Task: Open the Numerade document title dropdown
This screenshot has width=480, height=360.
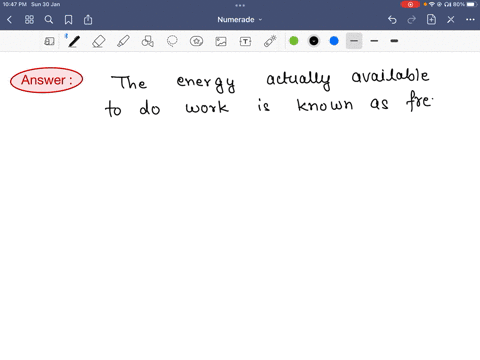Action: click(239, 20)
